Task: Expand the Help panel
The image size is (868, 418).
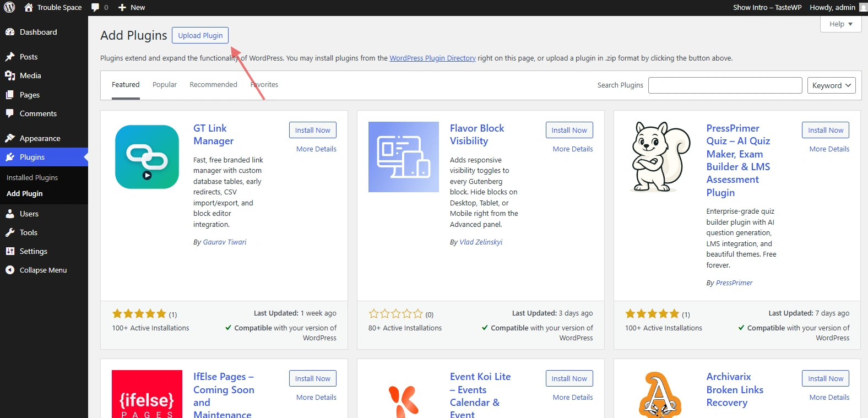Action: click(x=840, y=24)
